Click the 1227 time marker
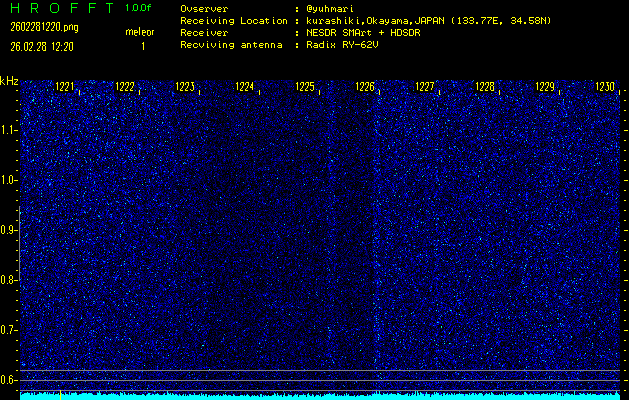The image size is (629, 400). pos(424,87)
